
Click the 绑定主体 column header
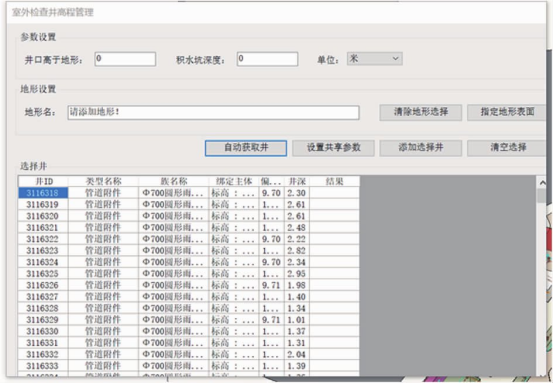tap(234, 181)
